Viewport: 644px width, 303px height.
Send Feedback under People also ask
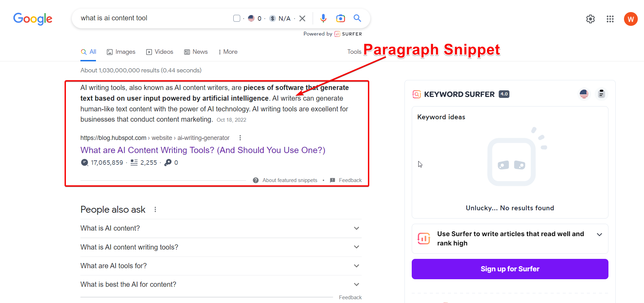[350, 297]
